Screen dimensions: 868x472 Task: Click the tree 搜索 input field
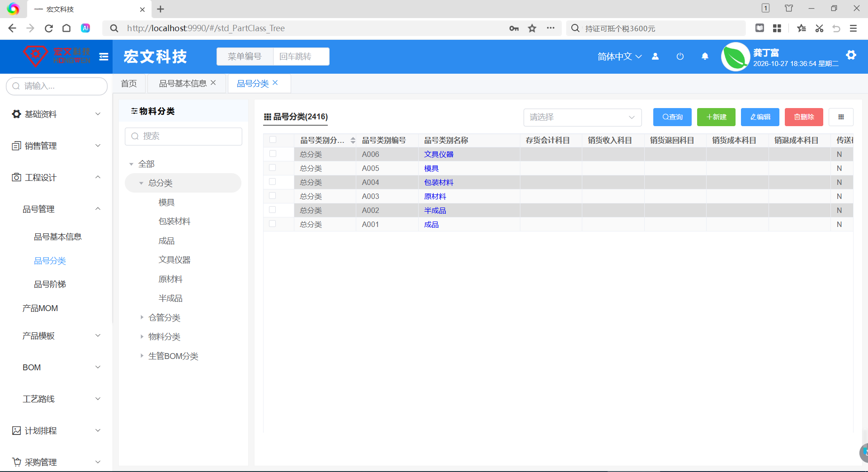(x=184, y=136)
